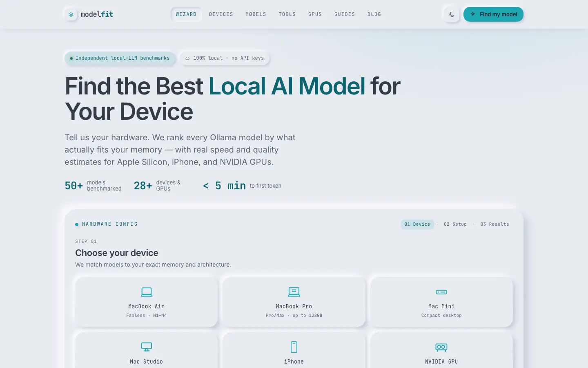Click the Independent local-LLM benchmarks badge
The width and height of the screenshot is (588, 368).
(x=120, y=58)
